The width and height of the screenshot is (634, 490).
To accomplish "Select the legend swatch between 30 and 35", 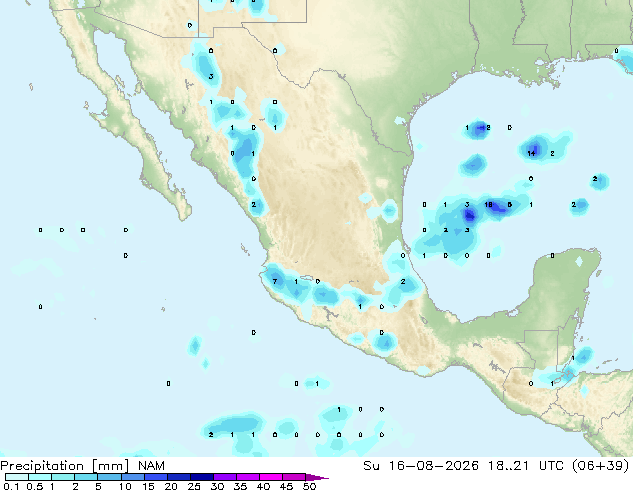I will [x=225, y=477].
